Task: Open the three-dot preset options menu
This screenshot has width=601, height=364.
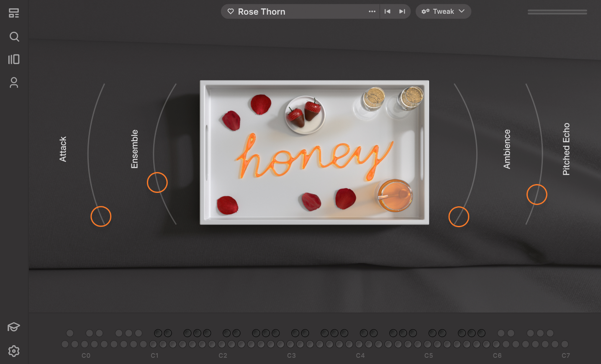Action: click(x=372, y=12)
